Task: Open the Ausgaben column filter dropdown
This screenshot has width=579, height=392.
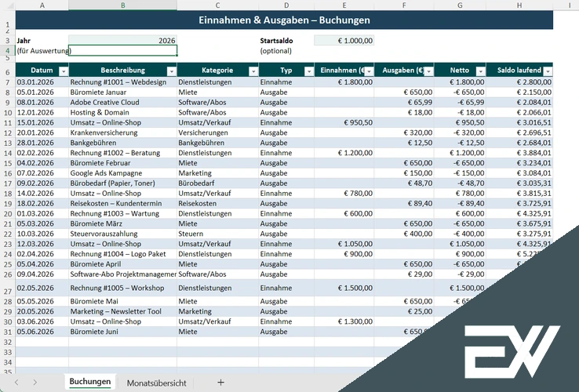Action: [428, 71]
